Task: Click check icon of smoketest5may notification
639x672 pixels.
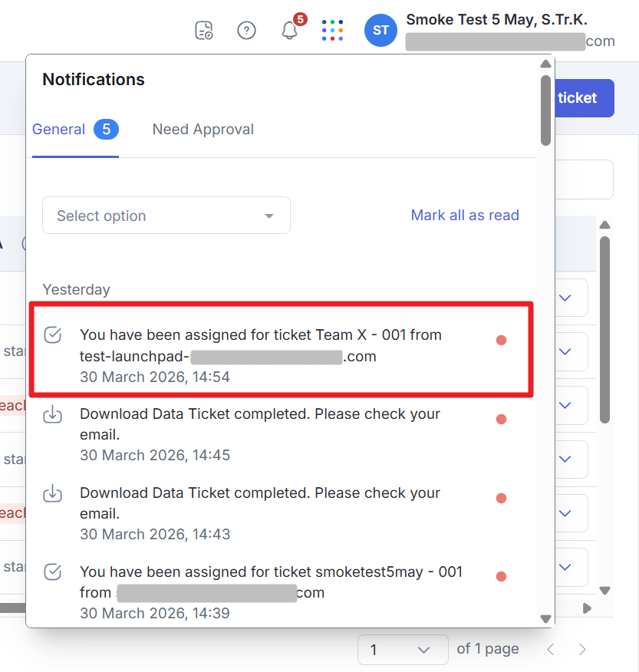Action: click(52, 572)
